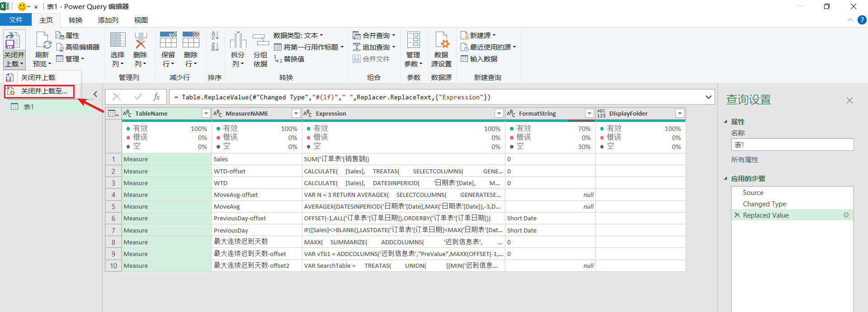
Task: Click the Keep Rows (保留行) icon
Action: tap(168, 40)
